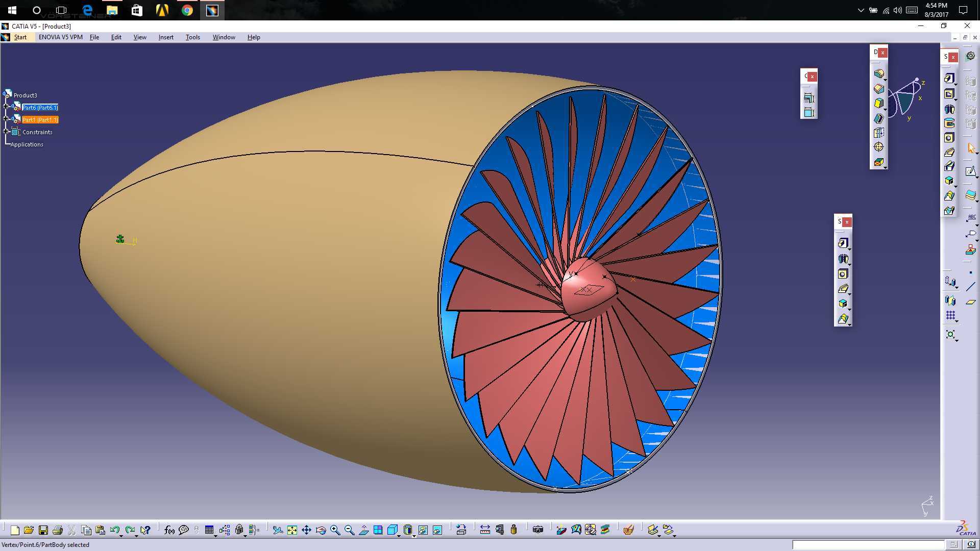Toggle Swap Visible Space icon
980x551 pixels.
[x=437, y=530]
